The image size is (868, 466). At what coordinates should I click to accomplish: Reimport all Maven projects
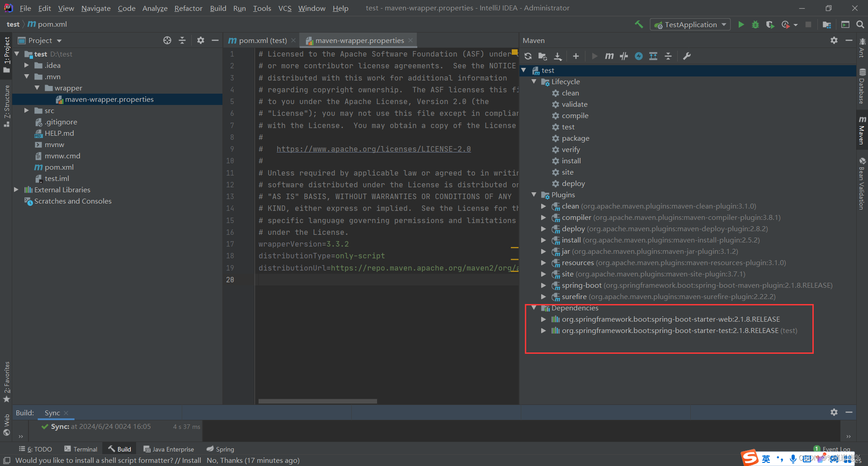tap(528, 56)
